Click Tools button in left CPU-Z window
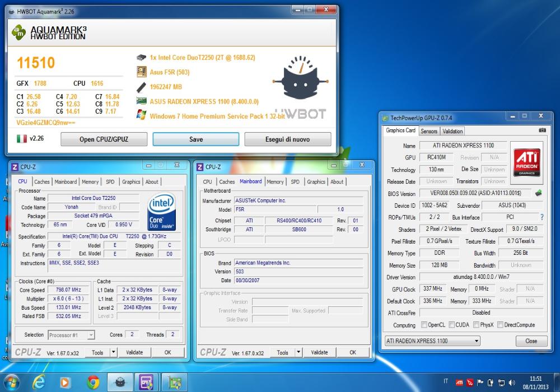Image resolution: width=560 pixels, height=392 pixels. (97, 352)
